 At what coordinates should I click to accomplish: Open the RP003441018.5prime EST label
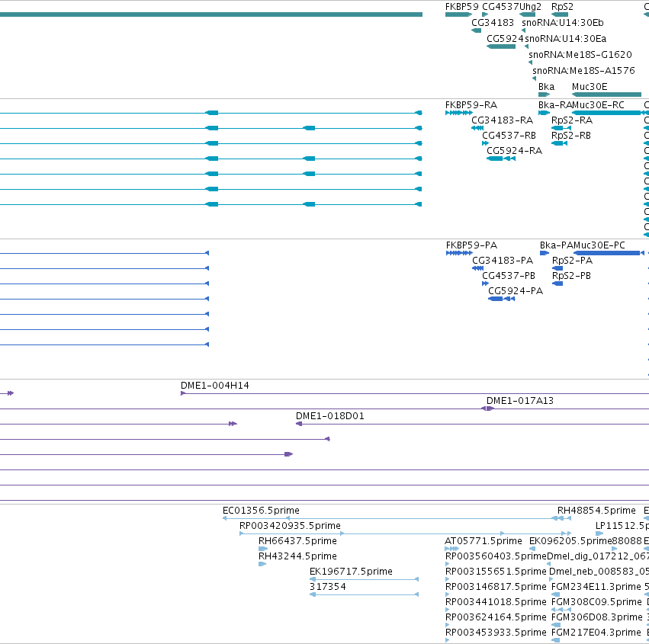tap(496, 602)
